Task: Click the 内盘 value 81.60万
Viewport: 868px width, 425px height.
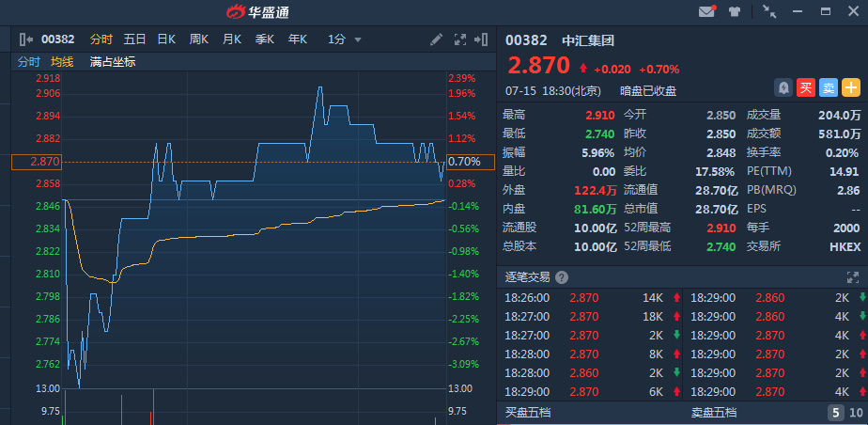Action: (x=596, y=209)
